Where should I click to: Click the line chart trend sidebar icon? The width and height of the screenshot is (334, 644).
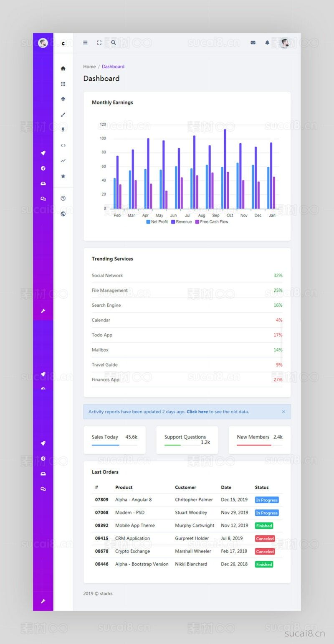click(x=63, y=161)
